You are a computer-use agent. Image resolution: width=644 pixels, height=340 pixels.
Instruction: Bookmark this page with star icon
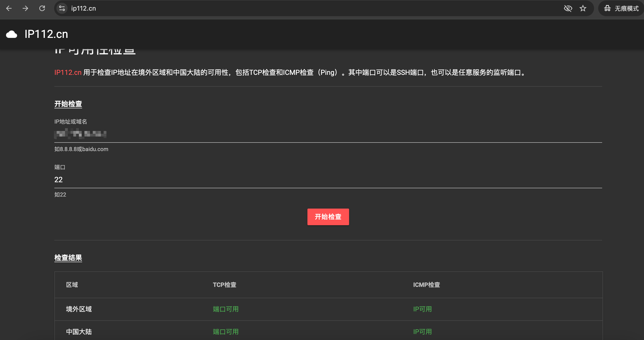click(x=583, y=9)
